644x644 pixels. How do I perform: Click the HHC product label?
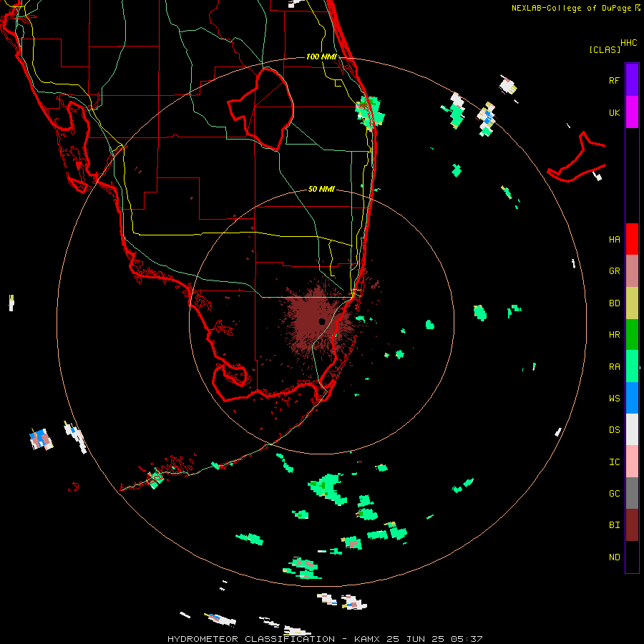pyautogui.click(x=628, y=43)
